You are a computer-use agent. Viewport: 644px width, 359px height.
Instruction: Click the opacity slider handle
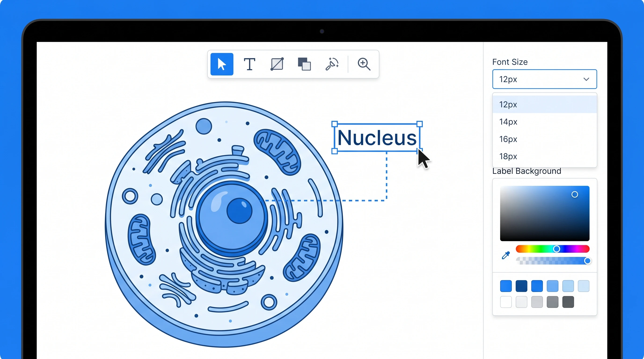pos(588,261)
